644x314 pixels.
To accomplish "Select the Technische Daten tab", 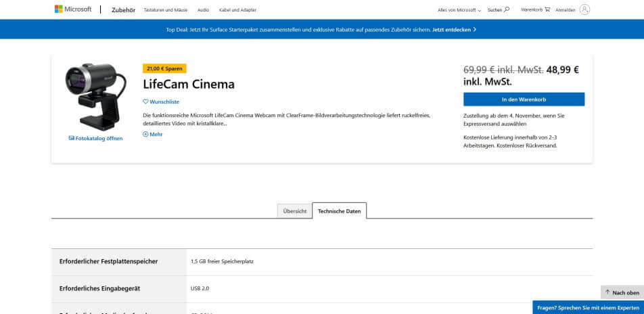I will [x=340, y=211].
